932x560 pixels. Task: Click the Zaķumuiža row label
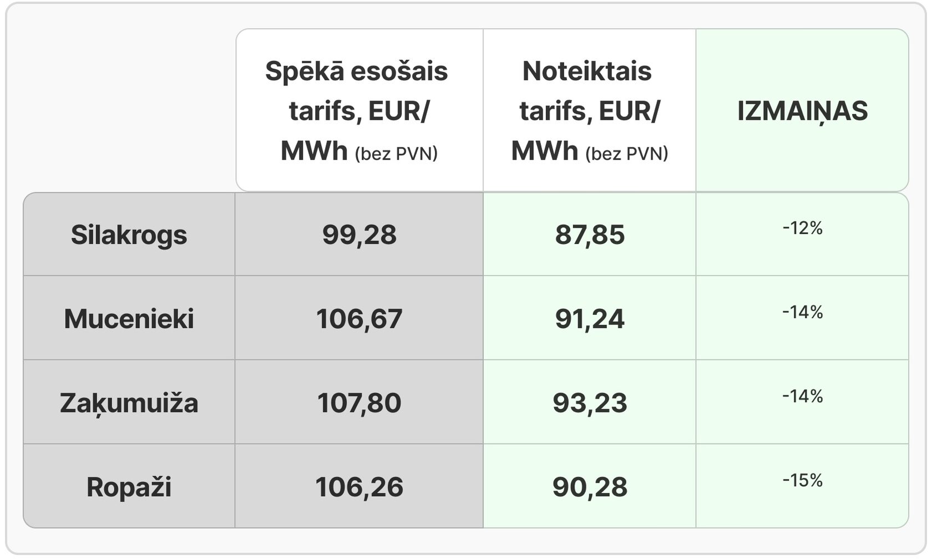point(129,403)
